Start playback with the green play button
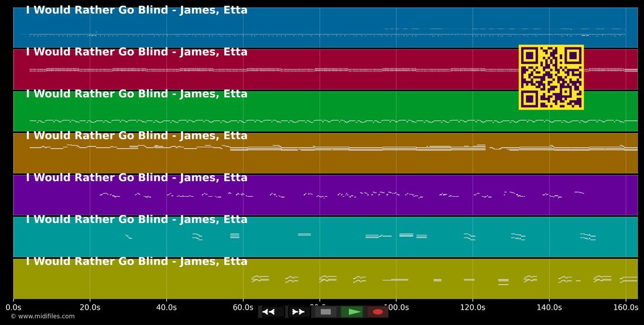This screenshot has width=644, height=325. tap(352, 312)
